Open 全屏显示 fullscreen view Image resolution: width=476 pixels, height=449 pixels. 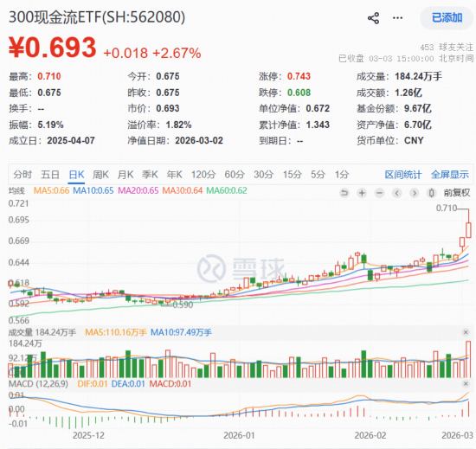click(450, 175)
